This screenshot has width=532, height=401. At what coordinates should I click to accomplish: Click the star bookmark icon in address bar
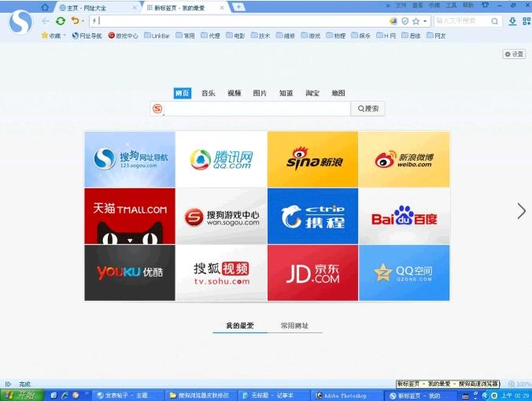pos(416,21)
